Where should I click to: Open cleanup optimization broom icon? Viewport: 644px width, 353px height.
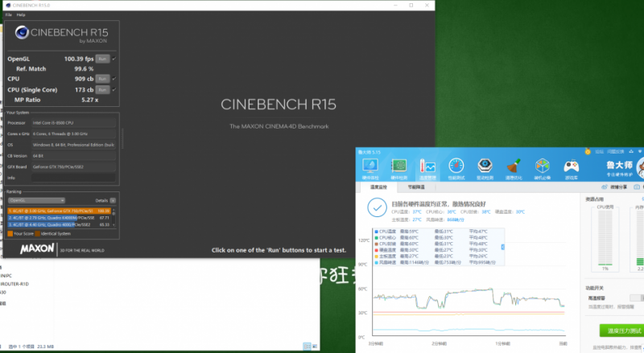click(x=514, y=166)
